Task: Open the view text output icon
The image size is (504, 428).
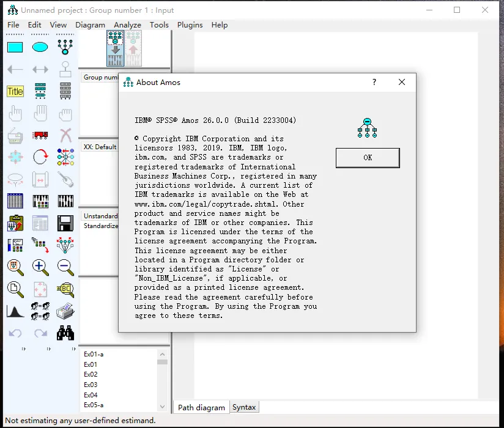Action: 40,223
